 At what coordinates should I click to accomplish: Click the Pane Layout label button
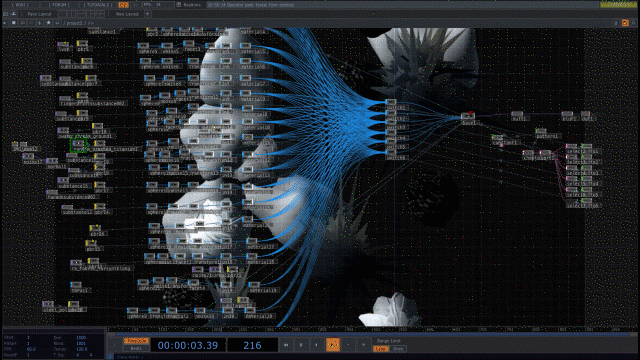pos(40,14)
